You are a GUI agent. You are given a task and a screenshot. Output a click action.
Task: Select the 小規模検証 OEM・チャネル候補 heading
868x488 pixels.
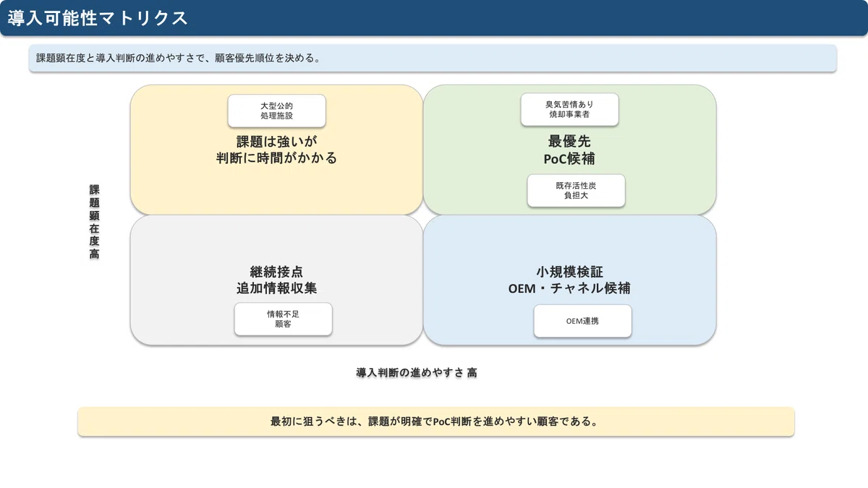[x=569, y=281]
